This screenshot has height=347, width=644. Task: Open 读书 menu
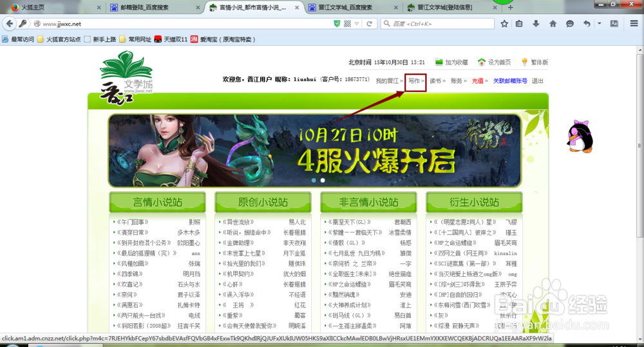(x=437, y=81)
